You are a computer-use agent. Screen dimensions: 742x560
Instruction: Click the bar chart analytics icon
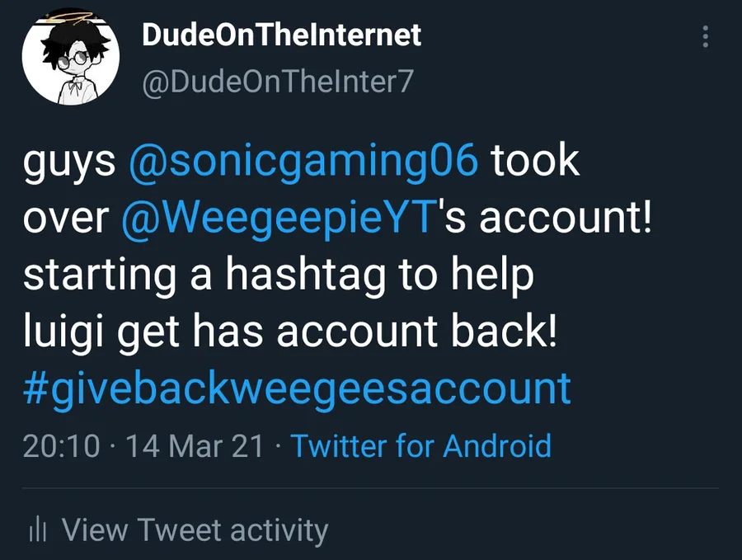click(x=36, y=529)
